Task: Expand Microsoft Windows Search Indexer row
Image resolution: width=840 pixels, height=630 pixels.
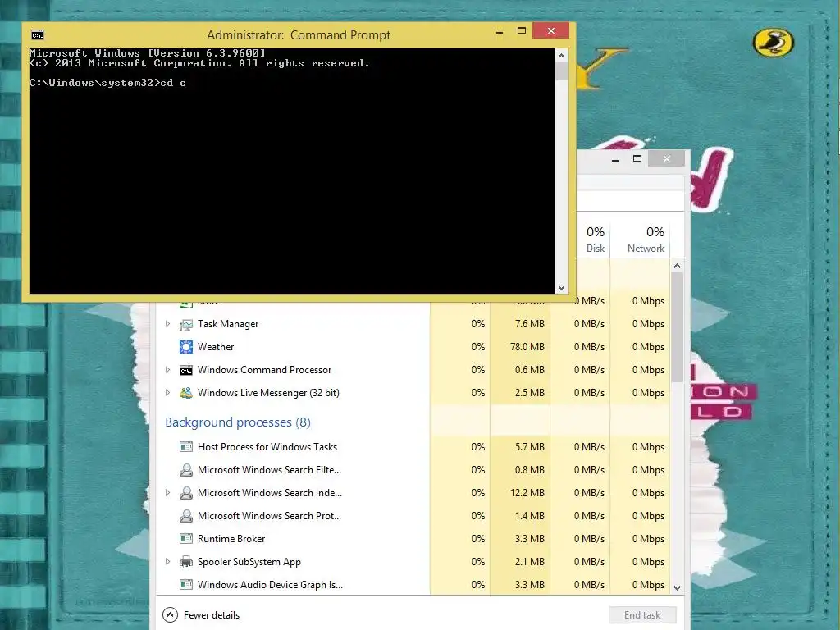Action: pyautogui.click(x=167, y=493)
